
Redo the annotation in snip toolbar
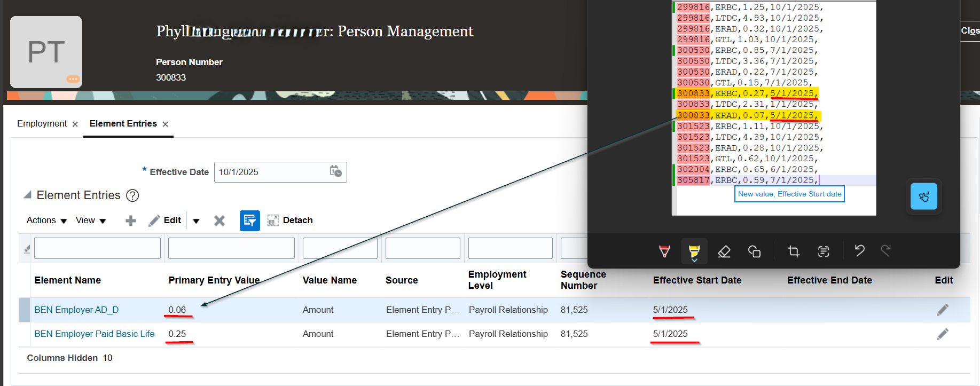pos(886,250)
